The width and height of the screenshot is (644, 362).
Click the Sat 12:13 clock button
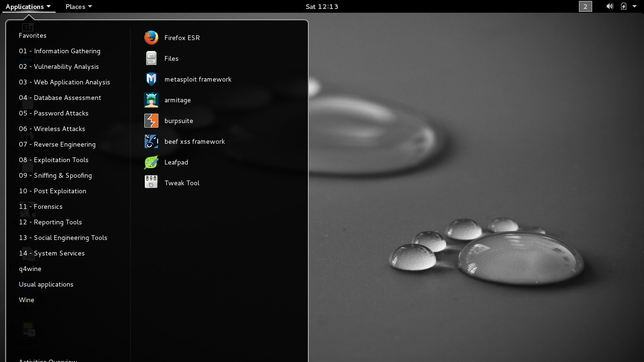(322, 7)
